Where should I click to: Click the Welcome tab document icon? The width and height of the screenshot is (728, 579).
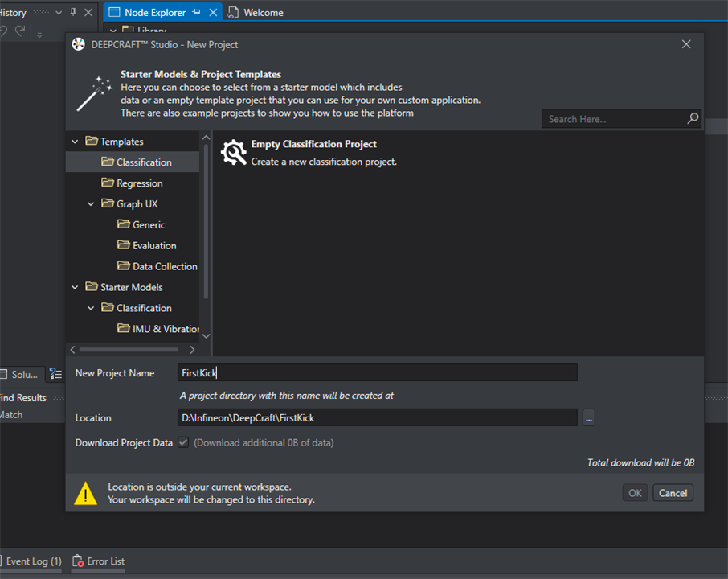(x=233, y=13)
